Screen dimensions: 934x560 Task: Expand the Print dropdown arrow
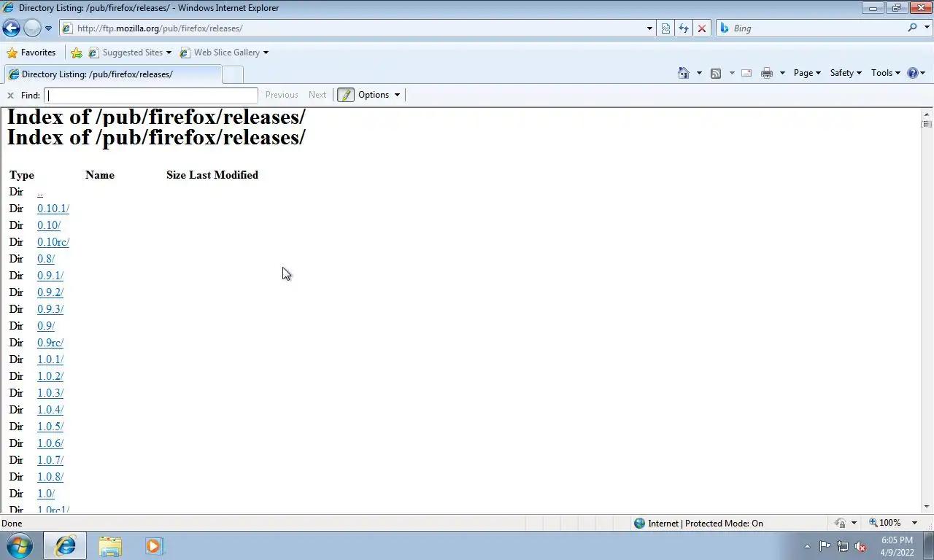pyautogui.click(x=782, y=73)
